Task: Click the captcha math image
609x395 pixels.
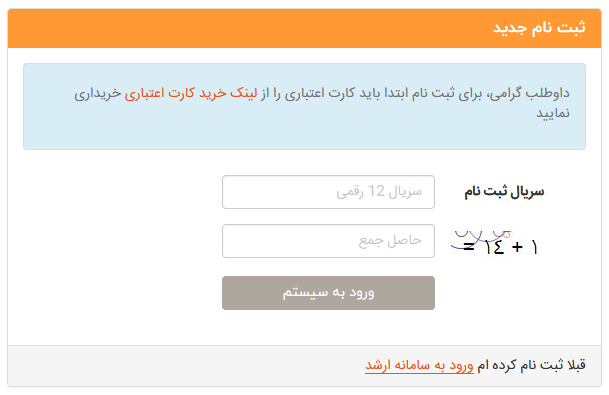Action: point(496,245)
